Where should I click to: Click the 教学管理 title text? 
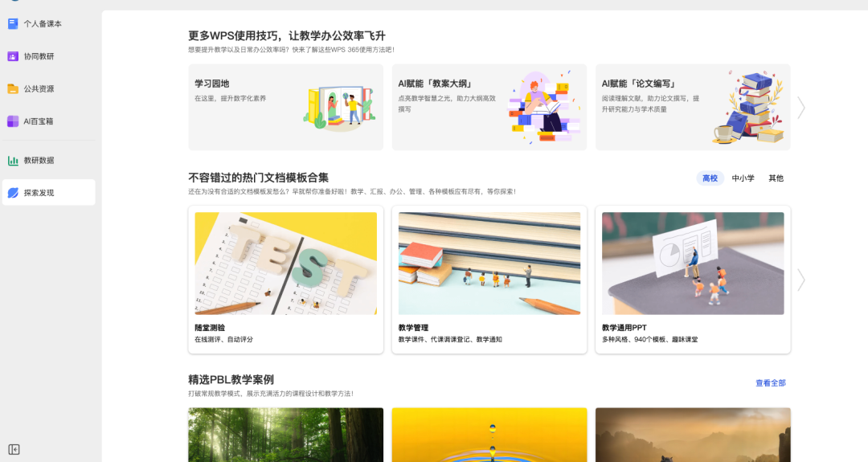click(x=414, y=328)
